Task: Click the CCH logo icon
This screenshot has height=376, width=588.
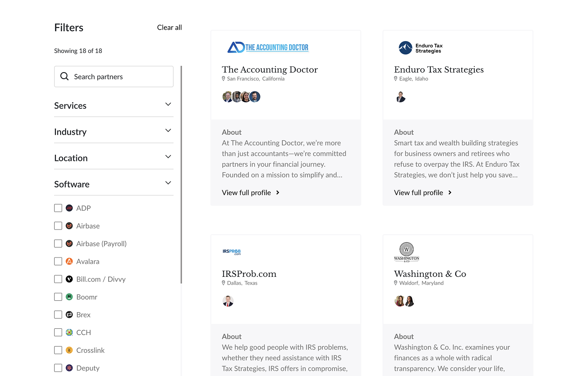Action: pos(69,332)
